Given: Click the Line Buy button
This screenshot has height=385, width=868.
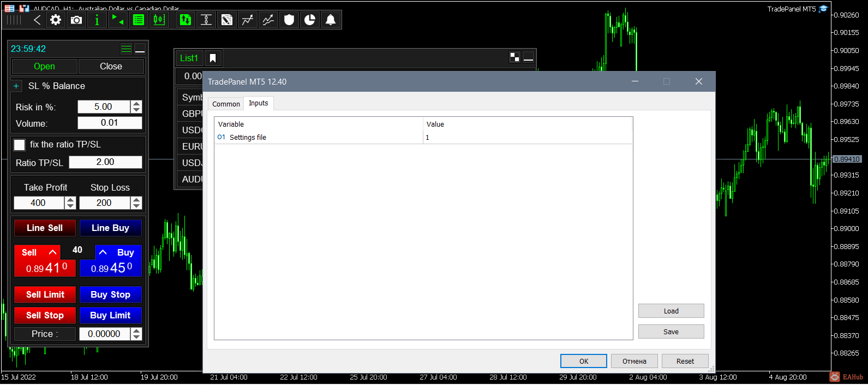Looking at the screenshot, I should point(111,228).
